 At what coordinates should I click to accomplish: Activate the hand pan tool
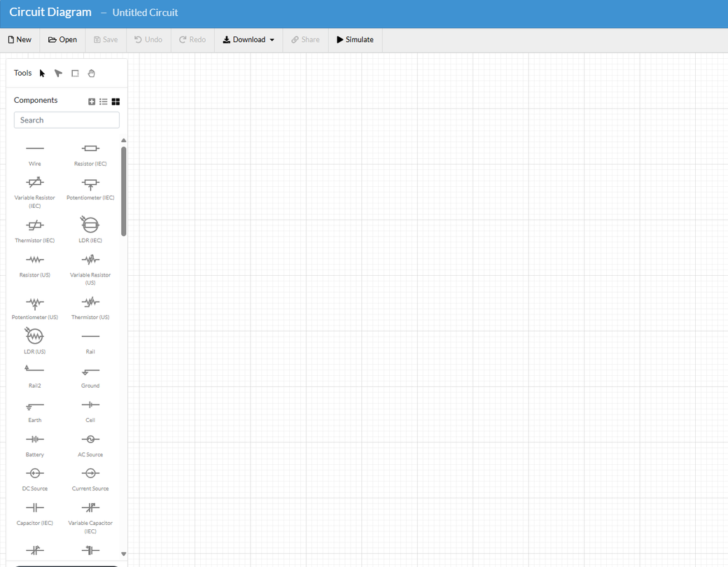click(92, 73)
